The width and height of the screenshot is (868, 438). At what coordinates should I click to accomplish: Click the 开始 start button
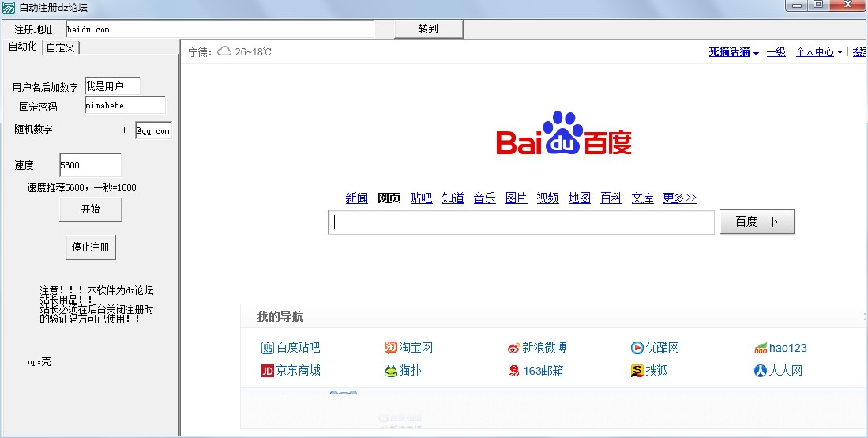tap(90, 209)
